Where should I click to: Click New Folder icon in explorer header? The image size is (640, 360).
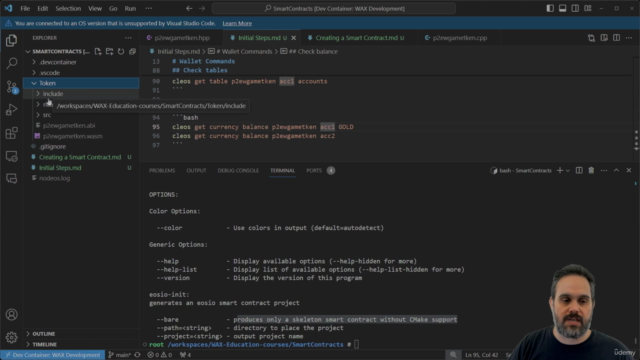109,51
